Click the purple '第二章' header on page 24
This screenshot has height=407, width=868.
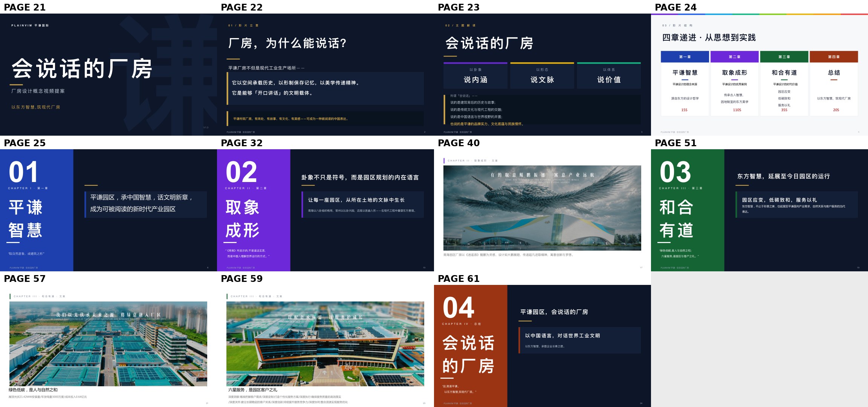pos(735,57)
